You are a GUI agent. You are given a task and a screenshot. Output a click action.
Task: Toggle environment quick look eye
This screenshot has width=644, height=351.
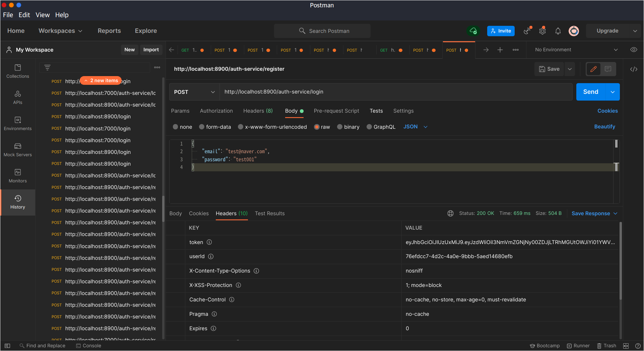[x=634, y=50]
